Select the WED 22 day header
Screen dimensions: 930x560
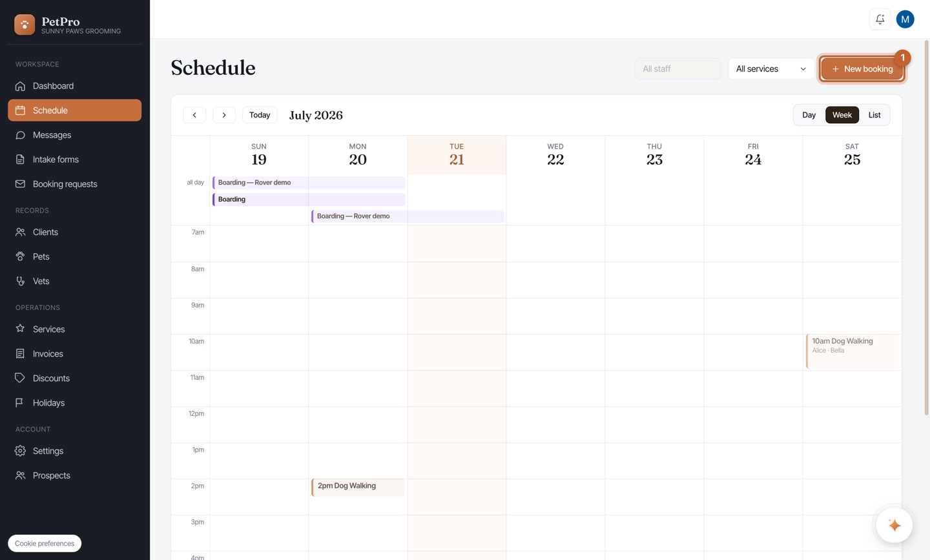[555, 155]
